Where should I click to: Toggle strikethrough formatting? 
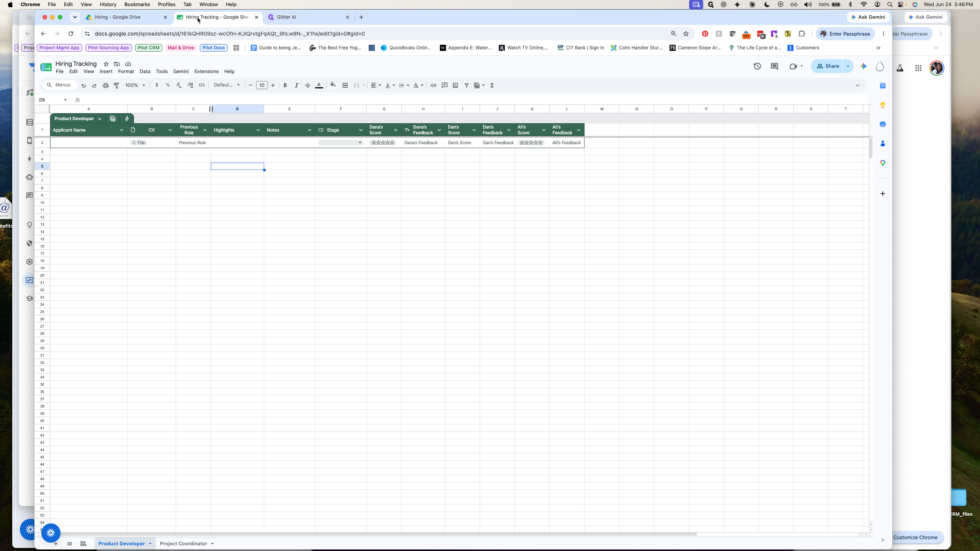tap(307, 85)
